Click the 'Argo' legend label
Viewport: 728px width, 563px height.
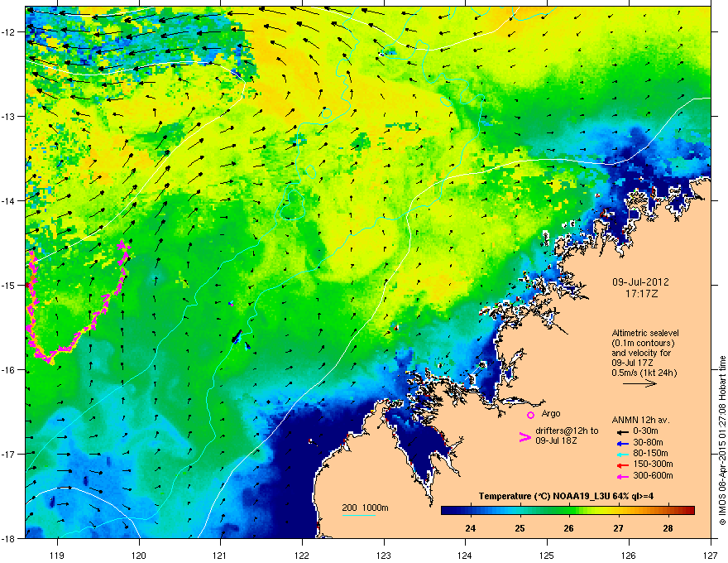point(551,413)
